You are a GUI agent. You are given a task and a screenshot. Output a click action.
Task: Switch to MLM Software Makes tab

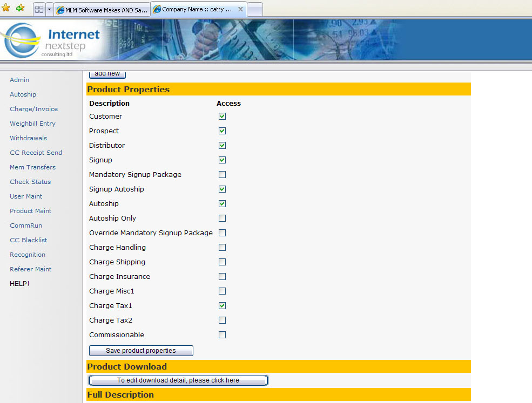(x=102, y=10)
